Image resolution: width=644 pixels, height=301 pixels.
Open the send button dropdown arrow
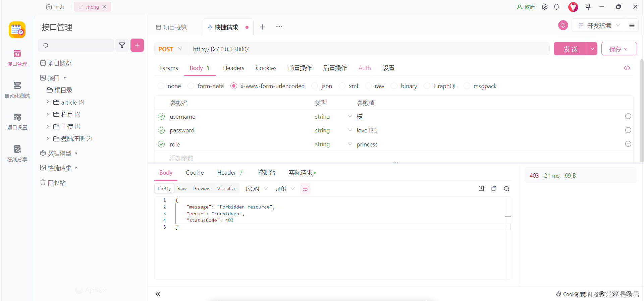tap(592, 49)
